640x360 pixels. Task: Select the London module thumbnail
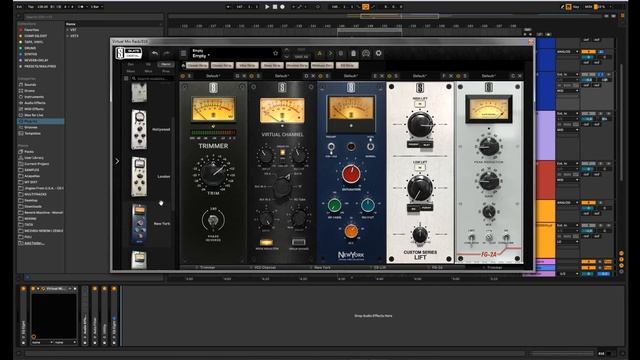click(139, 177)
